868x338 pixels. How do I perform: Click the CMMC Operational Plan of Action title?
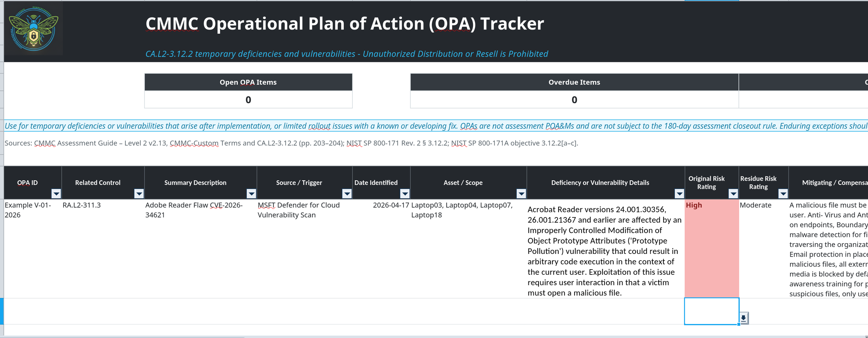click(344, 24)
